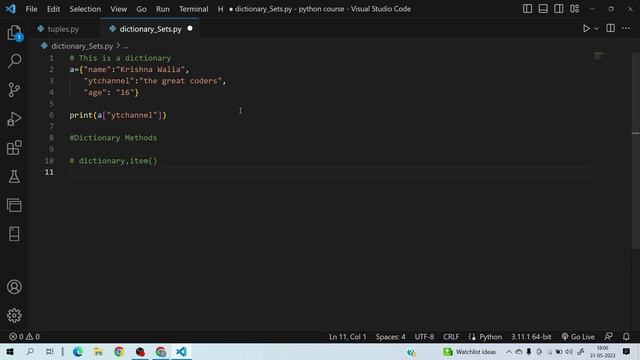The height and width of the screenshot is (360, 640).
Task: Show errors and warnings in status bar
Action: [x=24, y=337]
